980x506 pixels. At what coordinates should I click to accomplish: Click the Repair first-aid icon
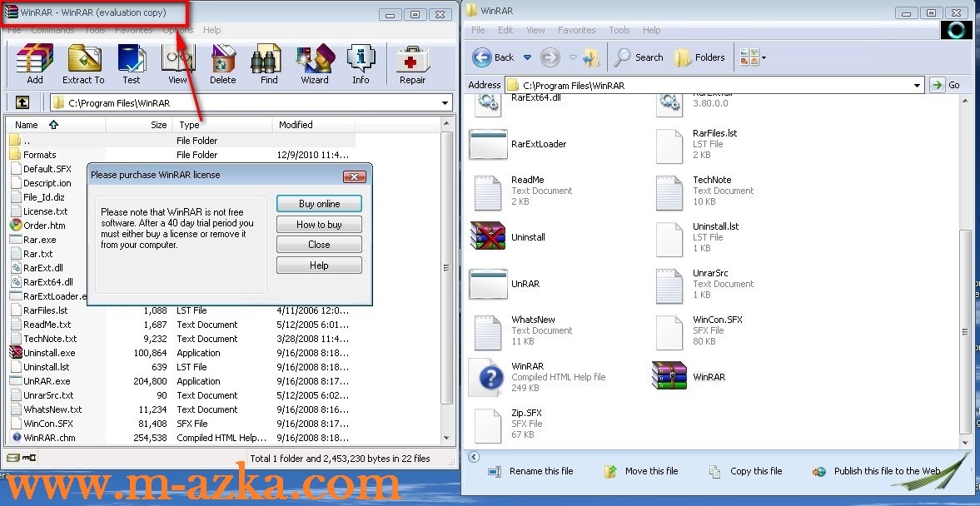pos(412,64)
